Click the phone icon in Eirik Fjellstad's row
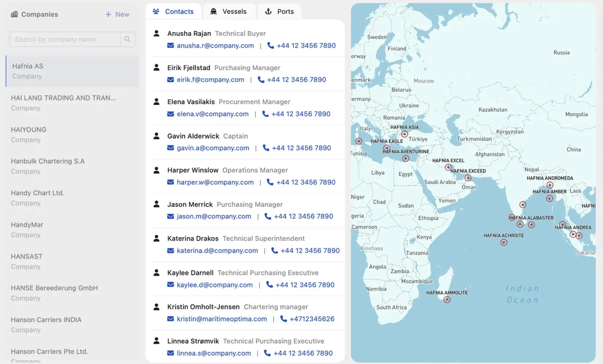The height and width of the screenshot is (364, 603). click(x=261, y=79)
